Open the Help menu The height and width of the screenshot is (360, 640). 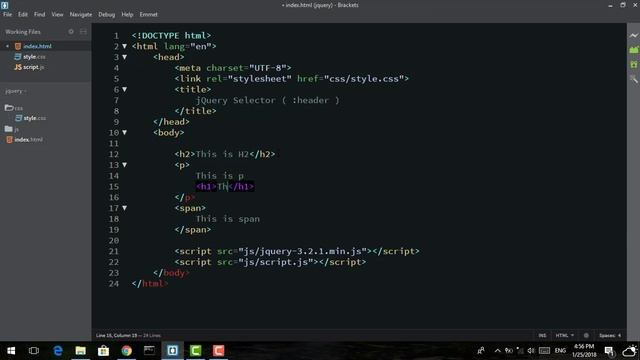(127, 14)
